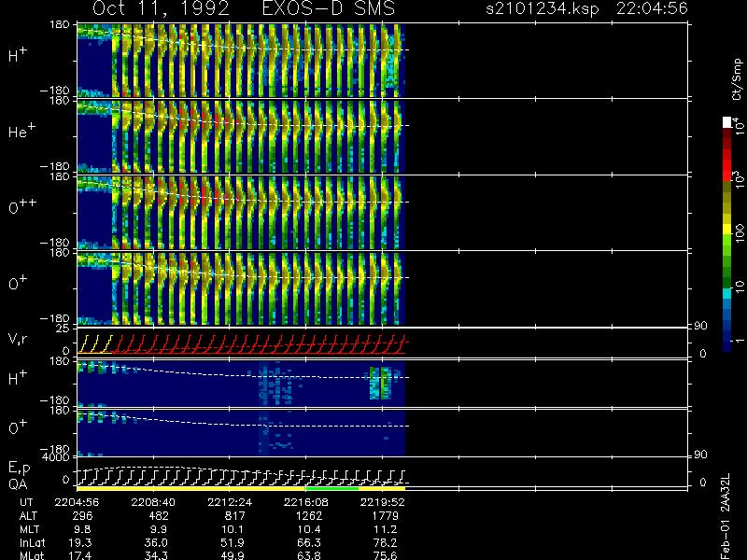Click MLat value "49.9"
747x560 pixels.
(x=233, y=555)
